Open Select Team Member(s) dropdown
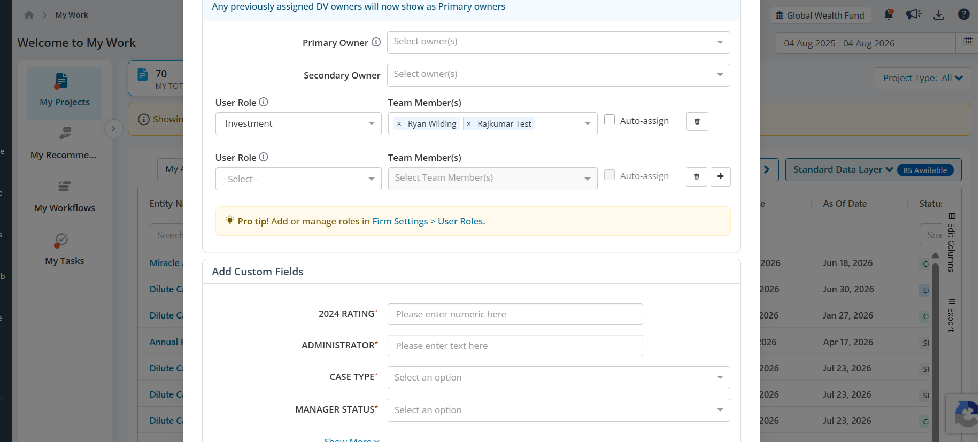The width and height of the screenshot is (980, 442). (493, 179)
